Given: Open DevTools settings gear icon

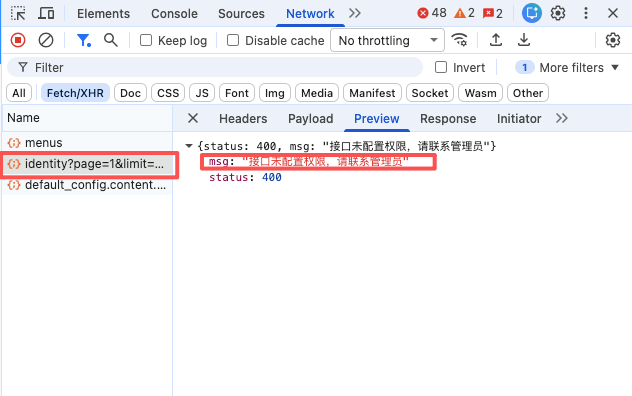Looking at the screenshot, I should (558, 13).
